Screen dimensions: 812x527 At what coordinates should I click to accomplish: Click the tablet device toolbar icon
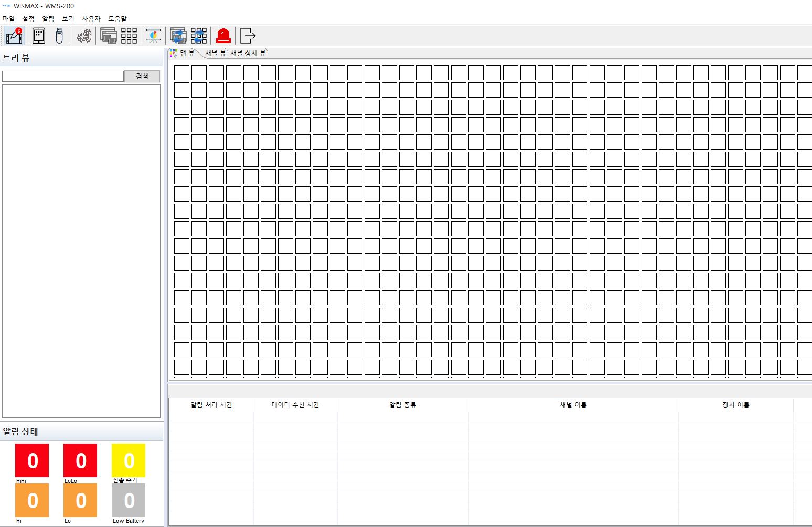[x=39, y=36]
